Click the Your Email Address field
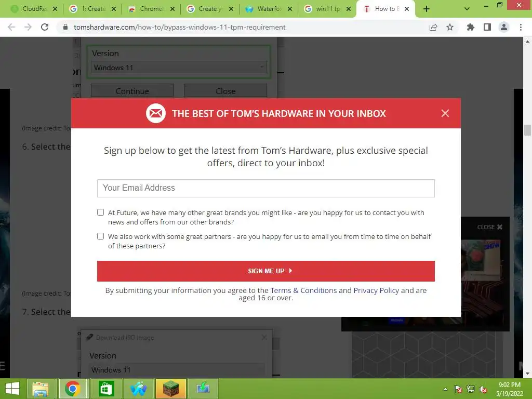This screenshot has height=399, width=532. click(265, 188)
